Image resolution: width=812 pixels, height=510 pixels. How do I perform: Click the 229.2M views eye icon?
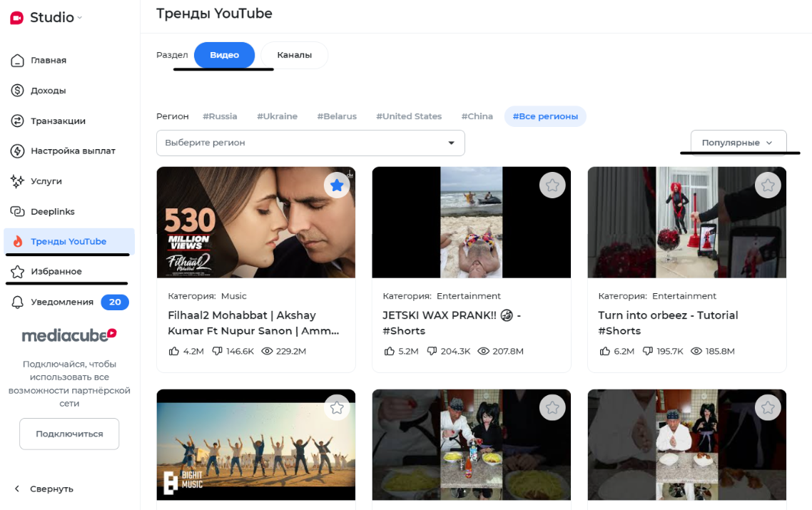[x=267, y=351]
